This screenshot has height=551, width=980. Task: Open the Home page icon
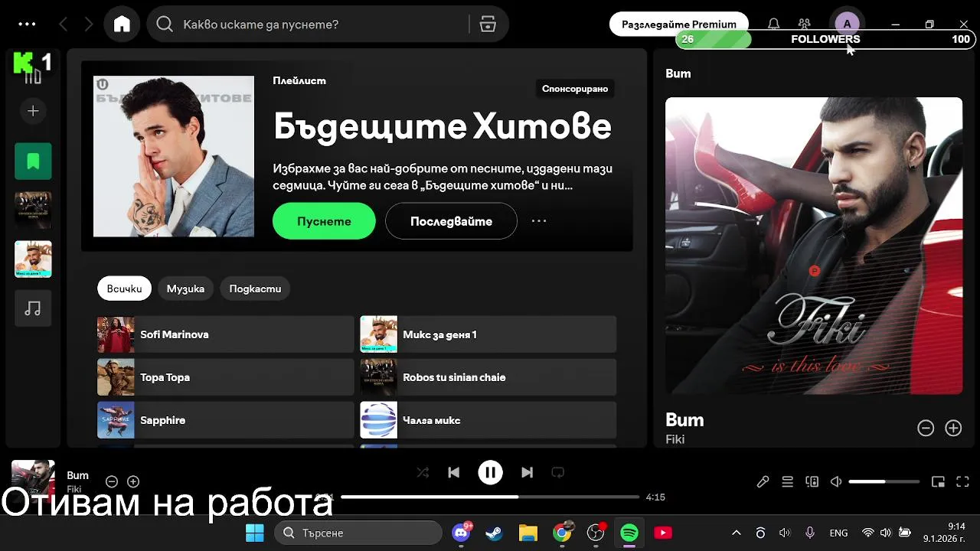[x=122, y=24]
